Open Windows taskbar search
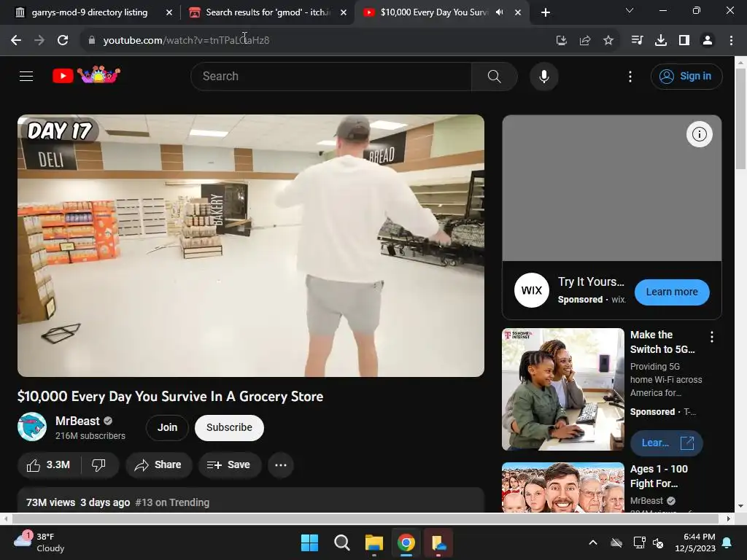Screen dimensions: 747x560 point(341,542)
